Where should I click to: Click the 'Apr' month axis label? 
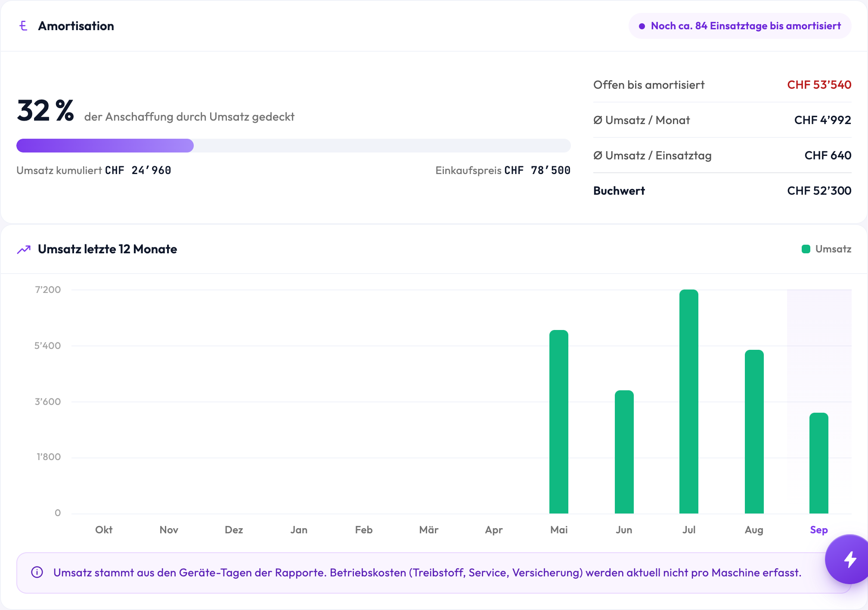(494, 530)
